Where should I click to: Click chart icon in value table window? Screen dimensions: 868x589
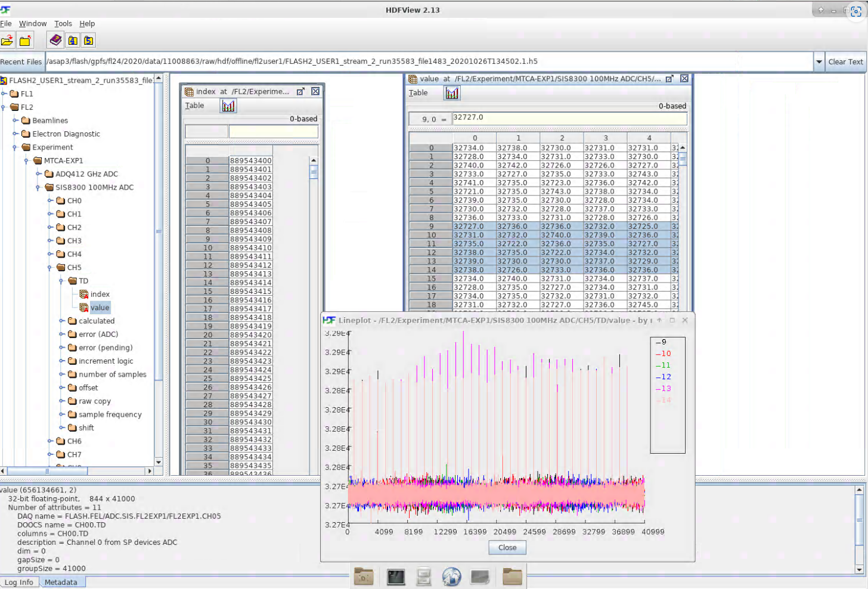(452, 93)
